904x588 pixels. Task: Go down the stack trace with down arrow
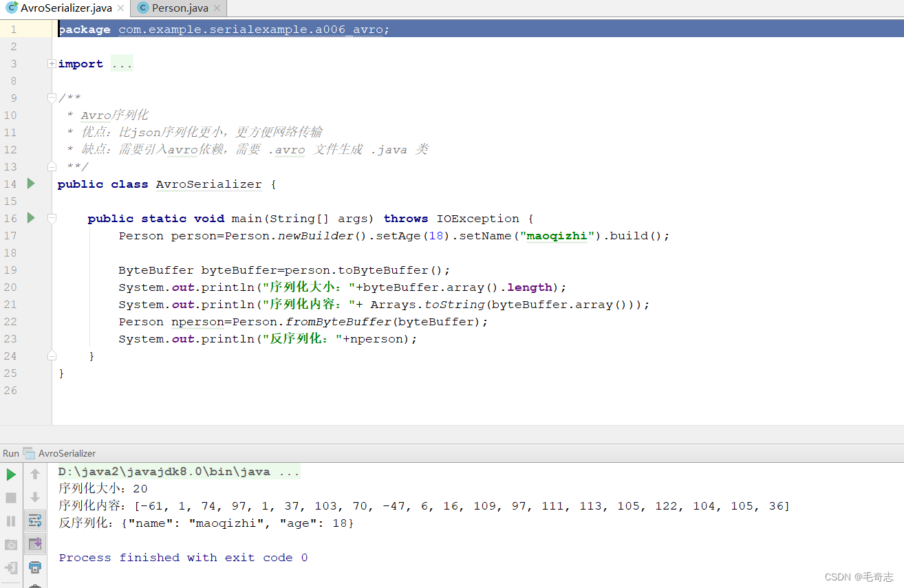pyautogui.click(x=35, y=497)
